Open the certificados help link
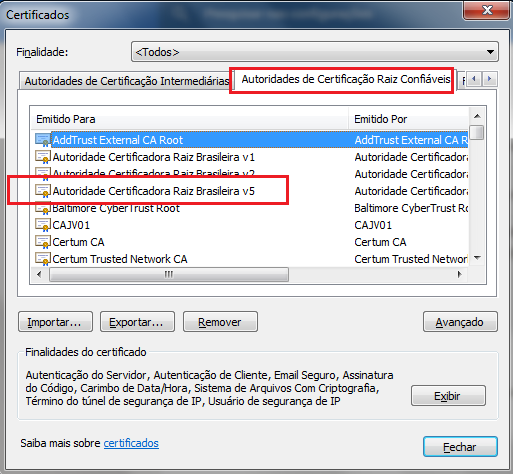Viewport: 513px width, 474px height. pyautogui.click(x=131, y=443)
